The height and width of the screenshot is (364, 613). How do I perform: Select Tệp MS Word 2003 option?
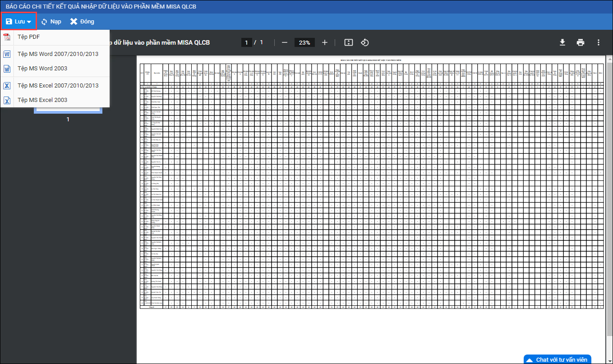click(x=42, y=69)
